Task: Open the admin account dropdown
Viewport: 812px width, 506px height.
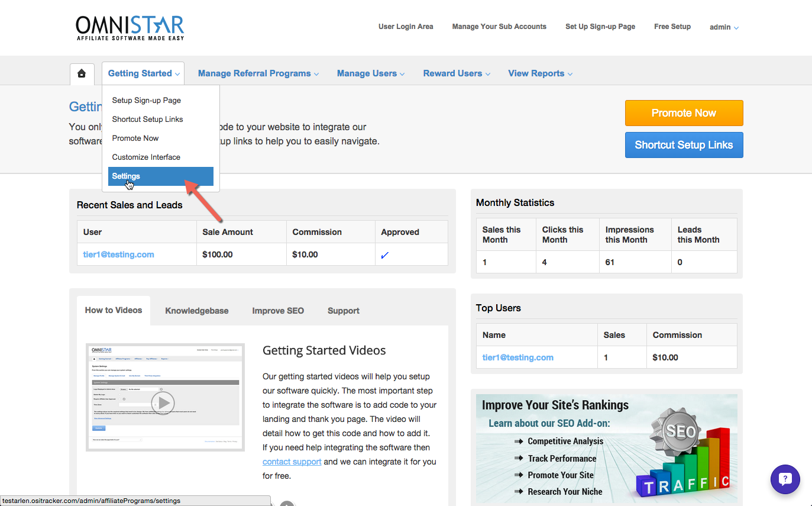Action: 724,27
